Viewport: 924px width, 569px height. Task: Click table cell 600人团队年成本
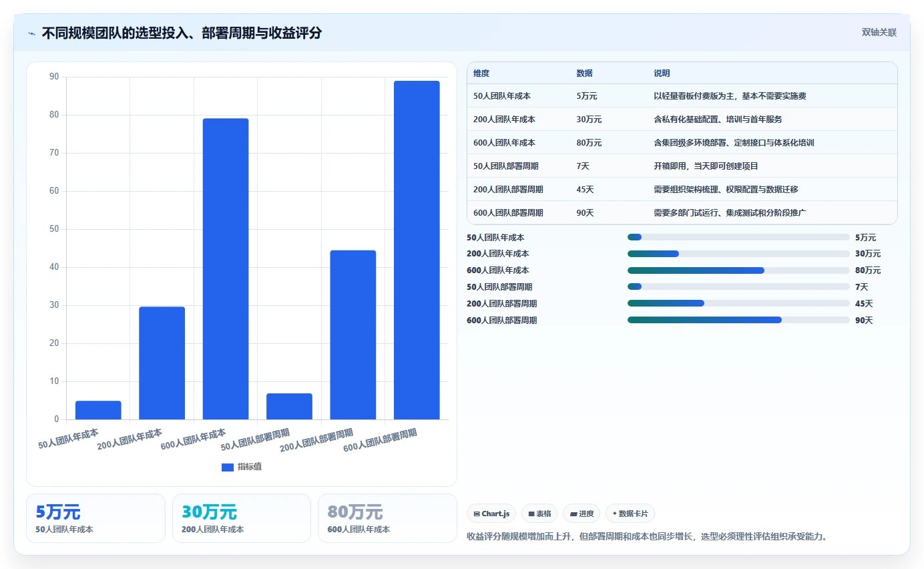pos(504,143)
